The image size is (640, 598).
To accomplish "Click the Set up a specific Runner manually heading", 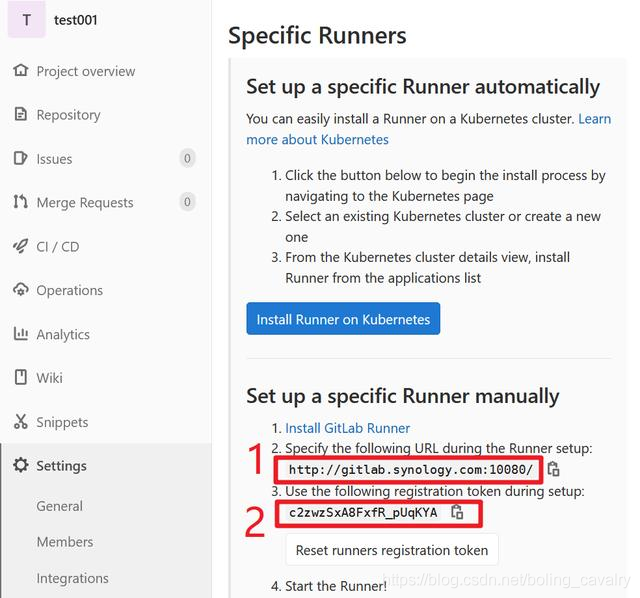I will click(x=402, y=396).
